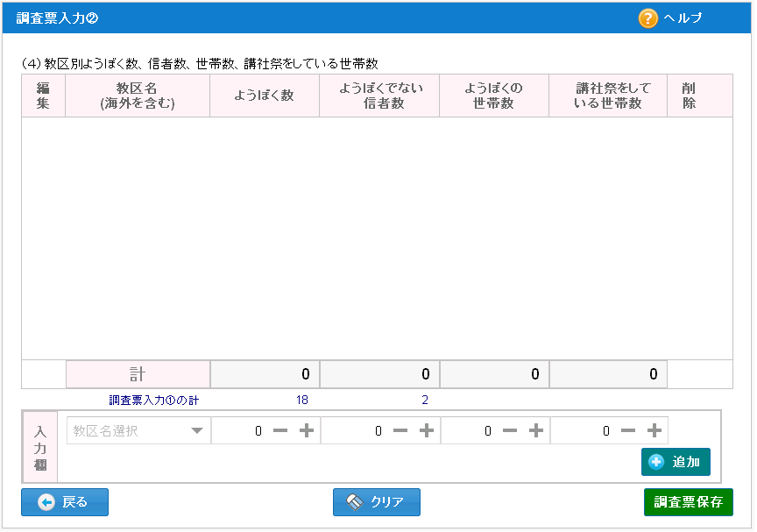Increase 講社祭をしている世帯数 with plus button
The width and height of the screenshot is (757, 532).
[655, 432]
